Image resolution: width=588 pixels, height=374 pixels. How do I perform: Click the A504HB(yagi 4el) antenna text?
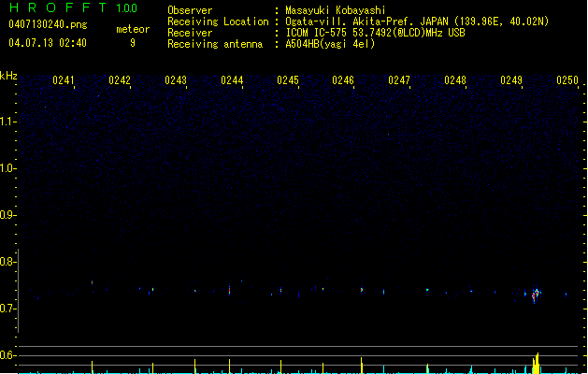point(330,44)
